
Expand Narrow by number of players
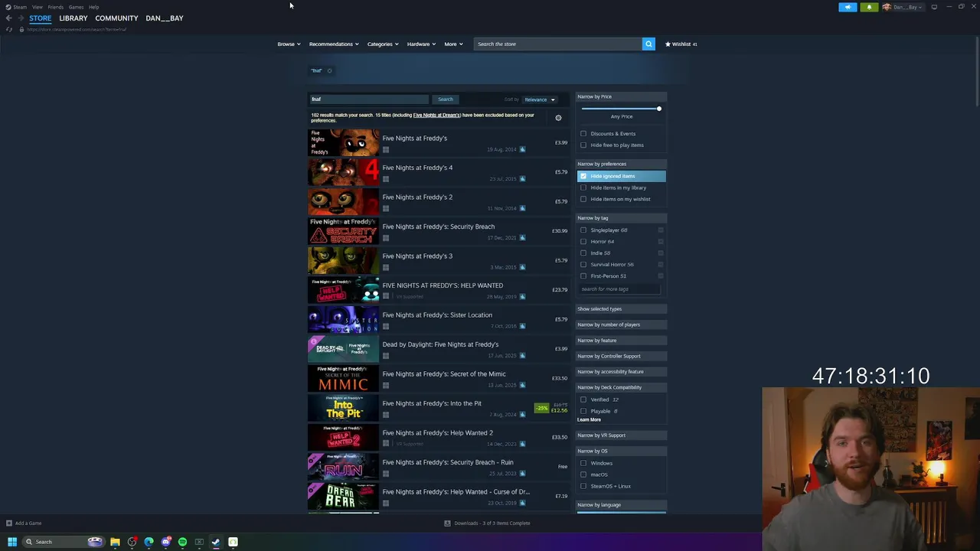coord(621,324)
